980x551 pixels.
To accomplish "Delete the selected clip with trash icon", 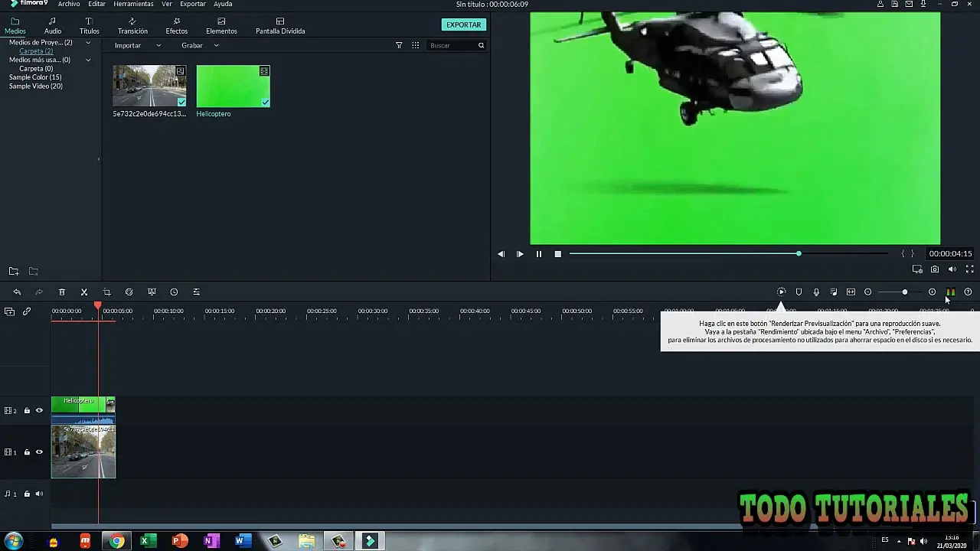I will tap(62, 292).
